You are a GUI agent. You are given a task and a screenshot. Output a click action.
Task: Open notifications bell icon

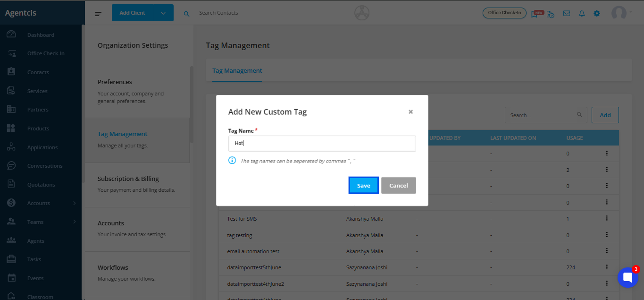(x=582, y=13)
